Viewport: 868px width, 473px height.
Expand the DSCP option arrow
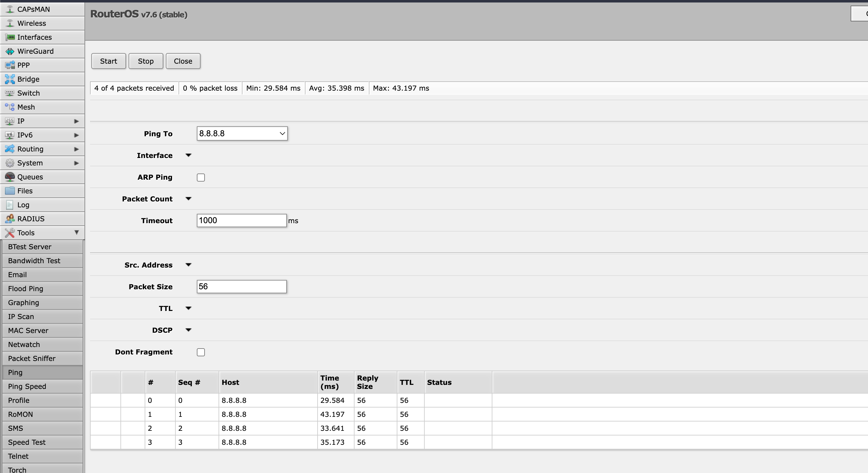[x=188, y=330]
